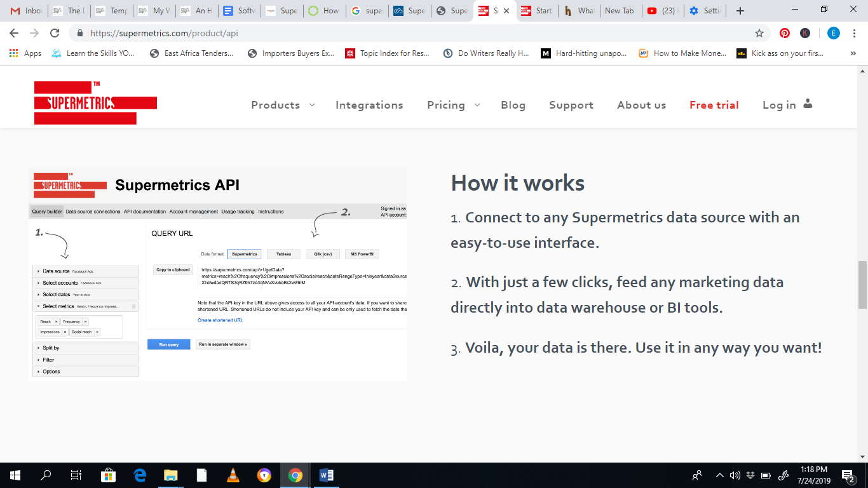Image resolution: width=868 pixels, height=488 pixels.
Task: Click the 'How it works' heading
Action: [518, 184]
